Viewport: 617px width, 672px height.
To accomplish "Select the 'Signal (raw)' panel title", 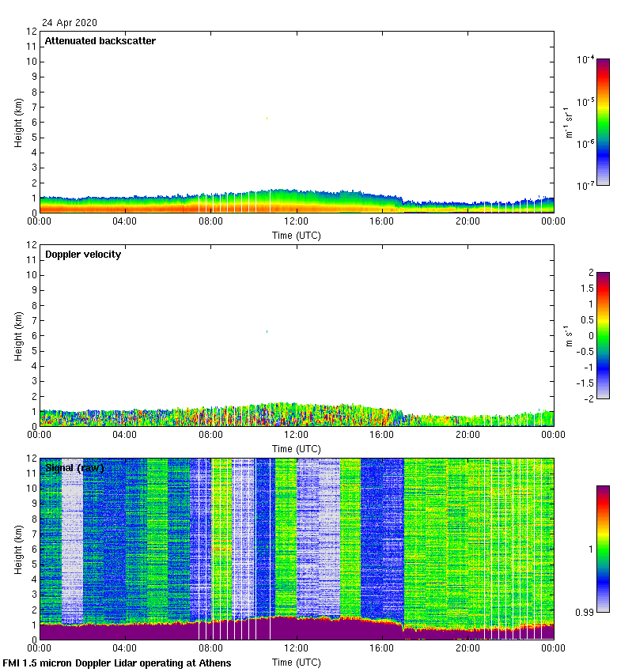I will pos(74,468).
